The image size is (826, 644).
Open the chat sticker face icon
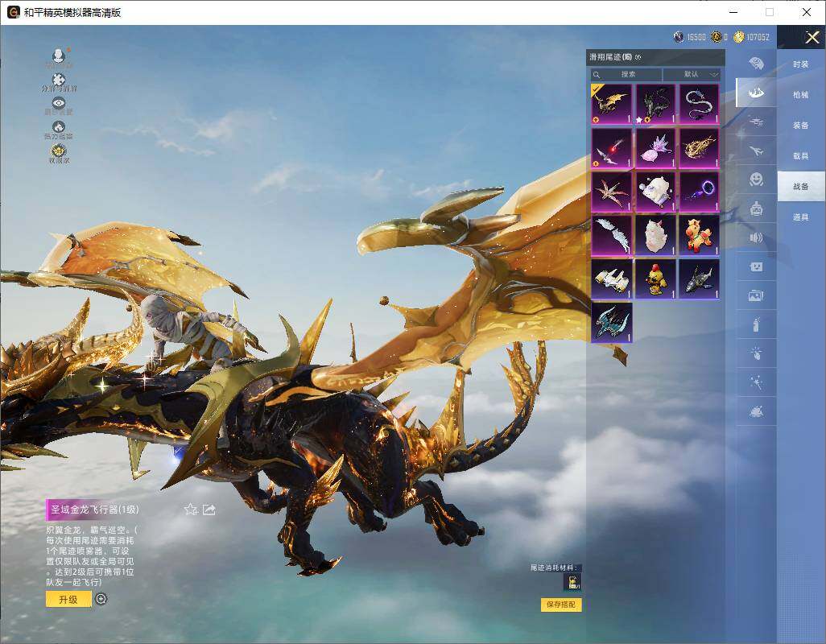click(757, 267)
